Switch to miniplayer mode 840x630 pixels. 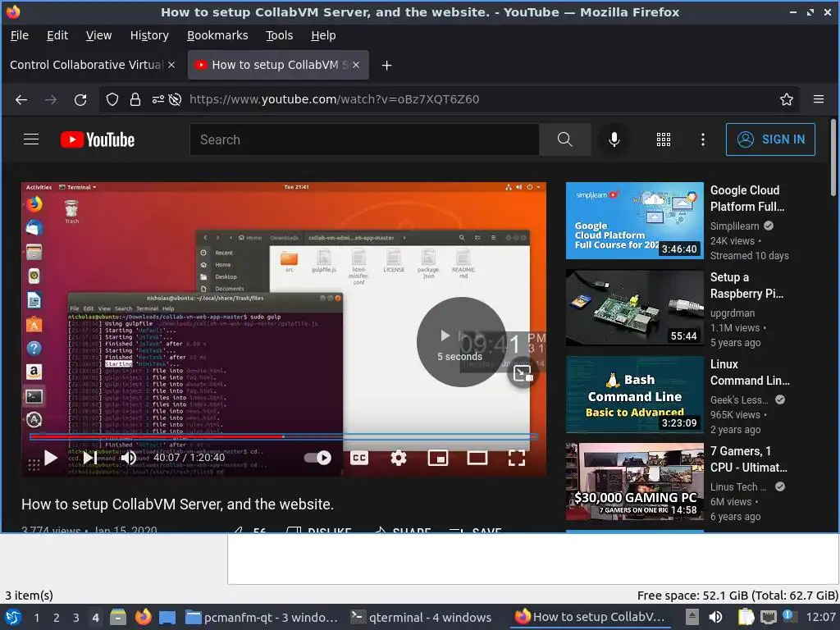pos(438,458)
